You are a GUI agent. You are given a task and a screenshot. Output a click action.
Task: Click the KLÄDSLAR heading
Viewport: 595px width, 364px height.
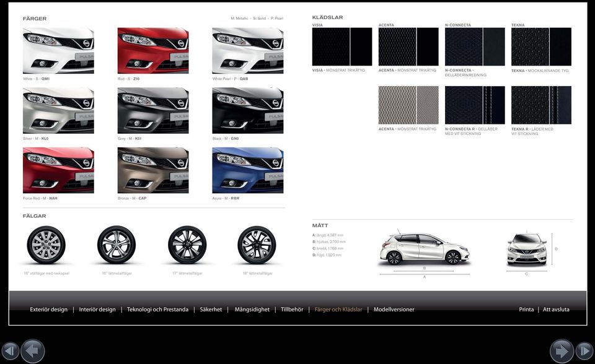pyautogui.click(x=327, y=17)
